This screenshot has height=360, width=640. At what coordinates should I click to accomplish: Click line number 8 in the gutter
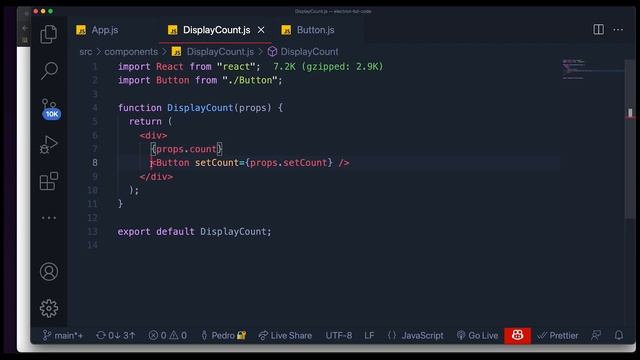(x=95, y=162)
